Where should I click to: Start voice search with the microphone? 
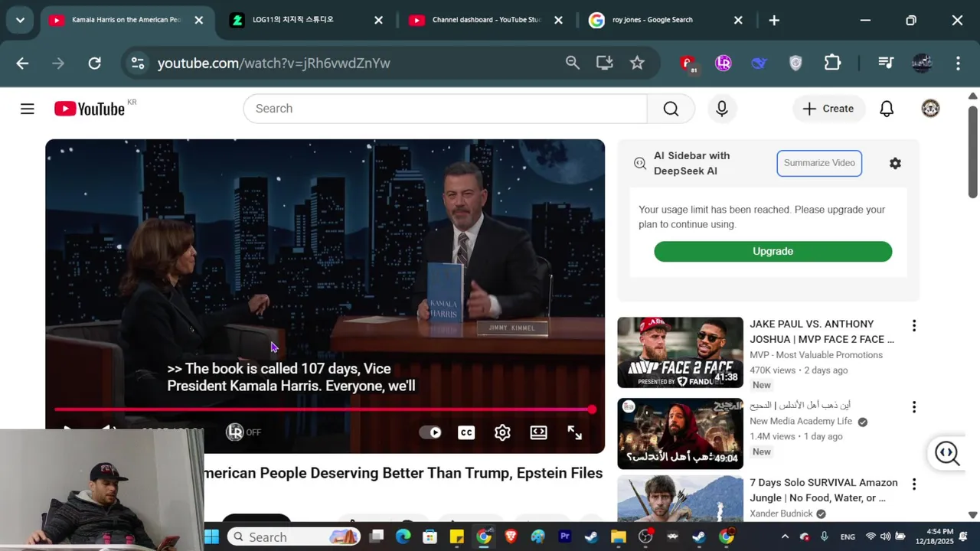click(x=722, y=109)
